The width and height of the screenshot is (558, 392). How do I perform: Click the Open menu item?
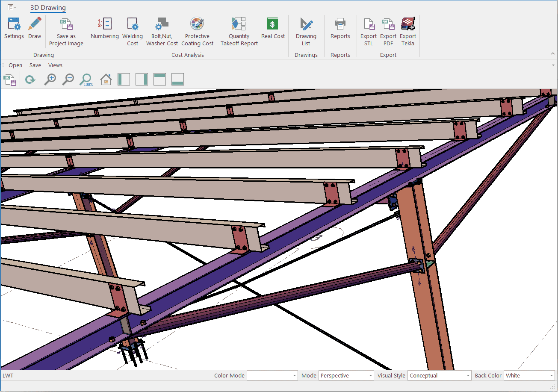point(15,65)
